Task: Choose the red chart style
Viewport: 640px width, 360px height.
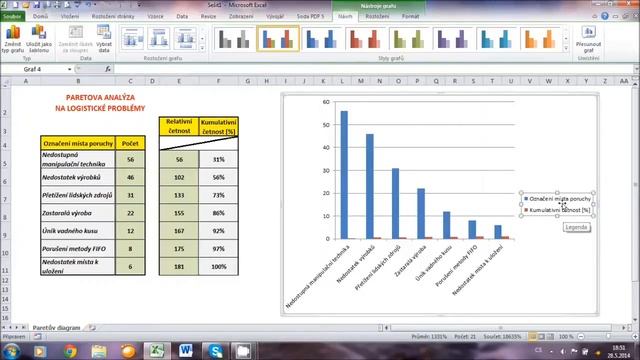Action: [365, 39]
